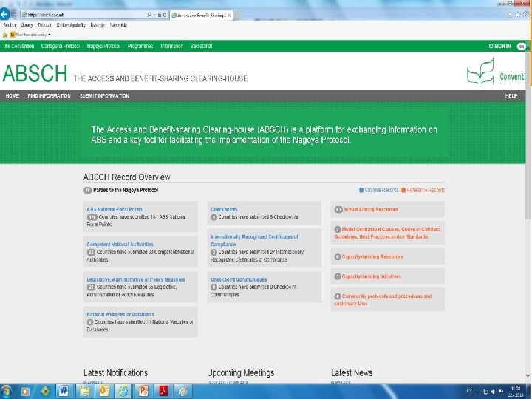
Task: Click the count badge beside Virtual Library Resources
Action: point(338,210)
